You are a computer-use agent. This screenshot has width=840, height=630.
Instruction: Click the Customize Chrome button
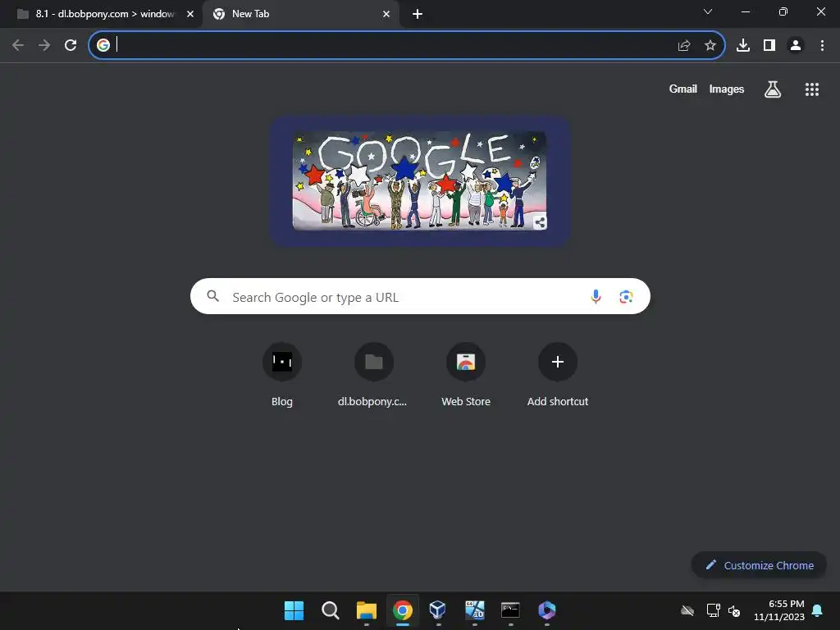pyautogui.click(x=759, y=565)
